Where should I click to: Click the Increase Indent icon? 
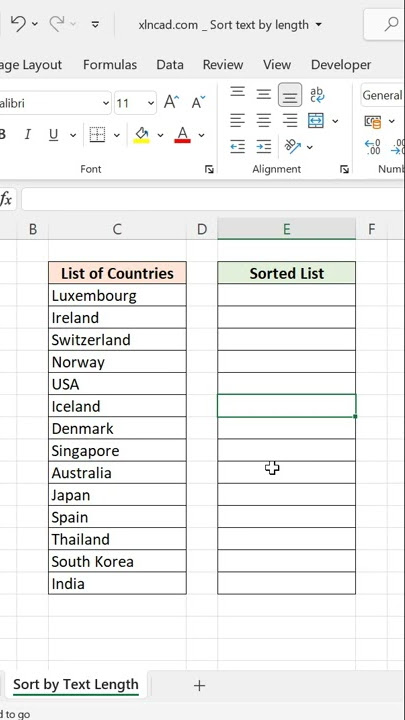coord(264,146)
